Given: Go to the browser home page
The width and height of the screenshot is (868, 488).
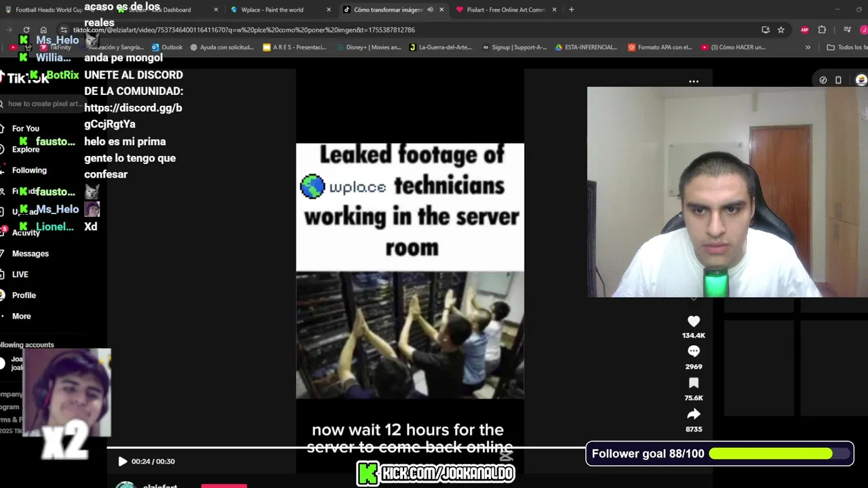Looking at the screenshot, I should pyautogui.click(x=43, y=30).
